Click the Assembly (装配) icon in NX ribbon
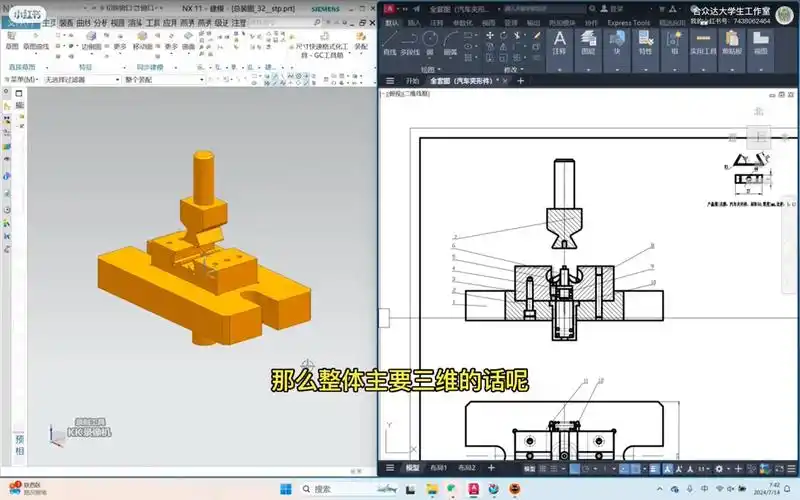 point(361,40)
